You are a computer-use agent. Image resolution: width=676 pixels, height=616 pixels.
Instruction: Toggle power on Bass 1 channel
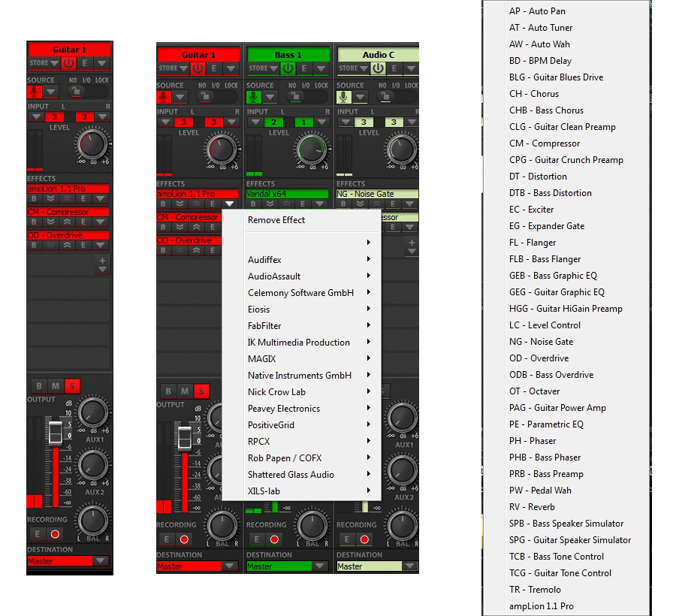288,68
